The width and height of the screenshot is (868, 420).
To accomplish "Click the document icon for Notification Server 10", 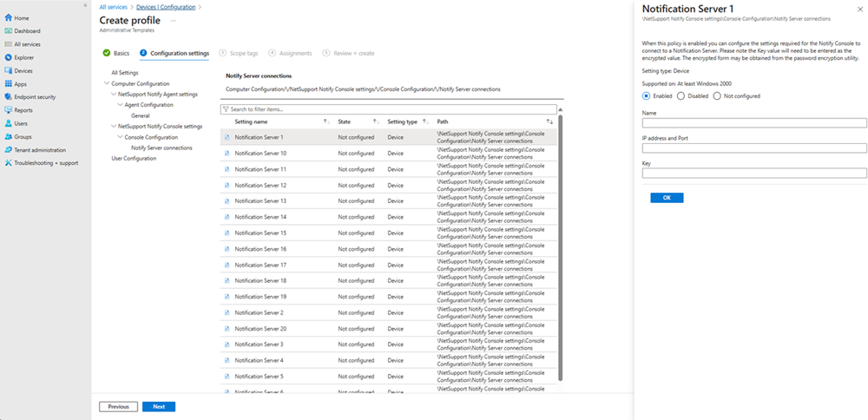I will [227, 154].
